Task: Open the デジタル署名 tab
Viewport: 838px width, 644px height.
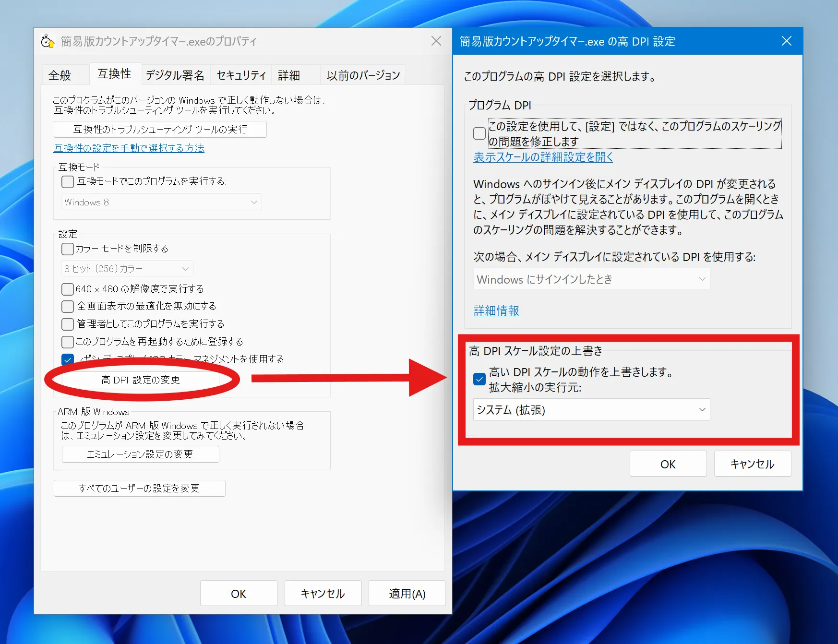Action: tap(175, 75)
